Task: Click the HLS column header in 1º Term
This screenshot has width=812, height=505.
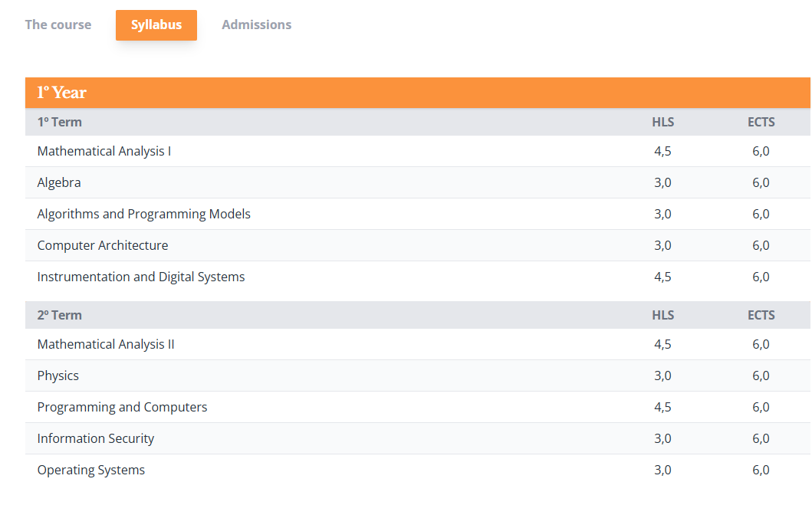Action: tap(662, 122)
